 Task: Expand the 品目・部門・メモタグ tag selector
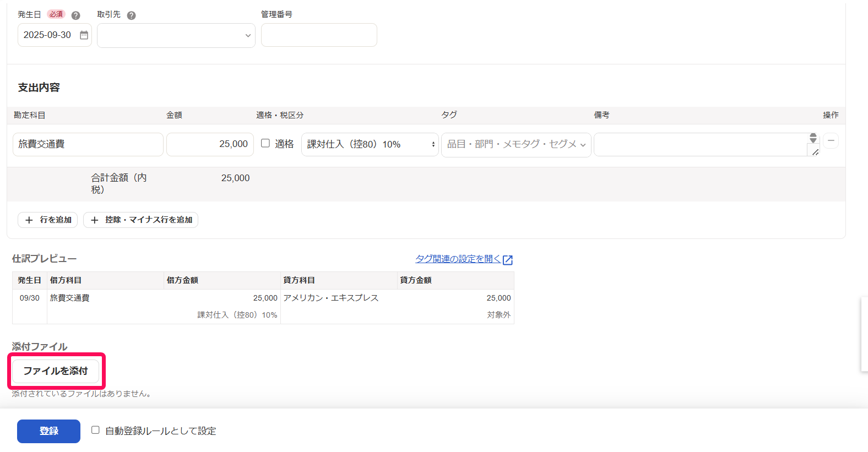[516, 144]
